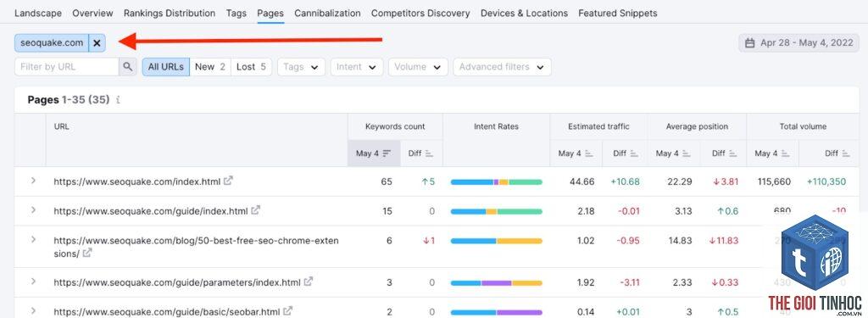Open the guide/parameters/index.html link
The height and width of the screenshot is (318, 868).
pyautogui.click(x=177, y=282)
